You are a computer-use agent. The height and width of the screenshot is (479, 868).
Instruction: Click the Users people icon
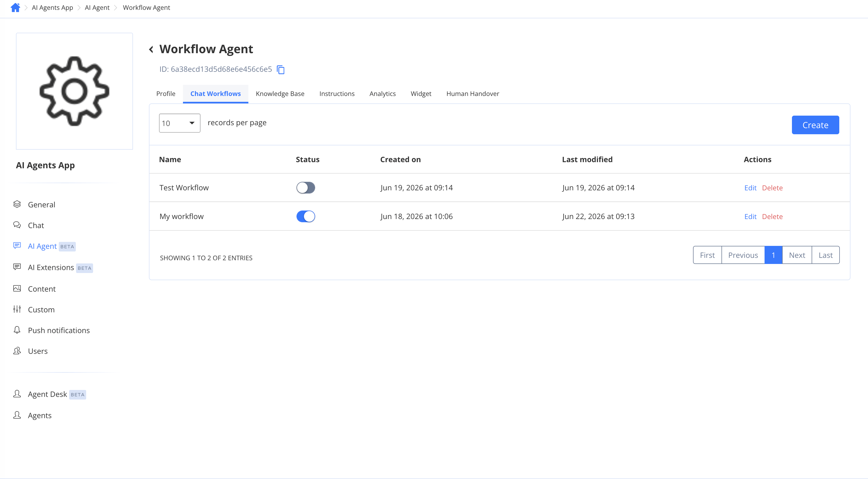pyautogui.click(x=17, y=351)
